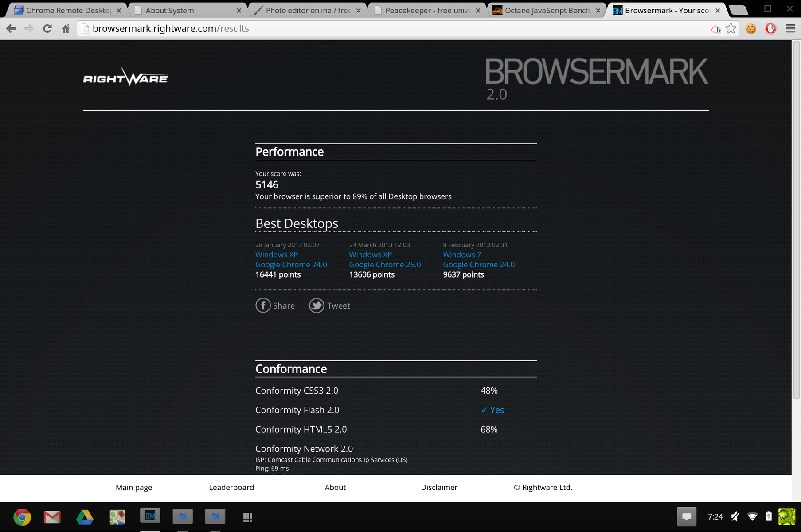Open the Google Chrome 25.0 link
801x532 pixels.
point(385,265)
